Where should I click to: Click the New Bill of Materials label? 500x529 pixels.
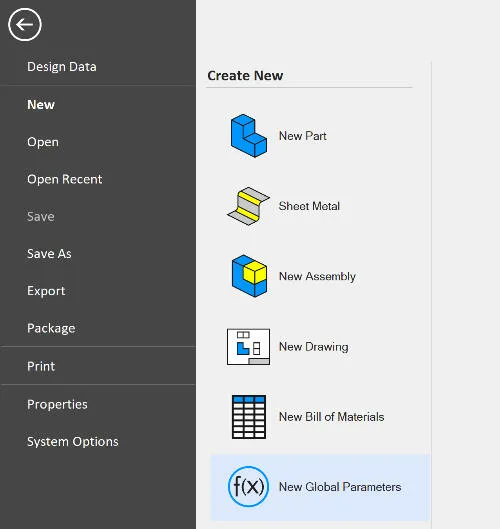tap(331, 417)
